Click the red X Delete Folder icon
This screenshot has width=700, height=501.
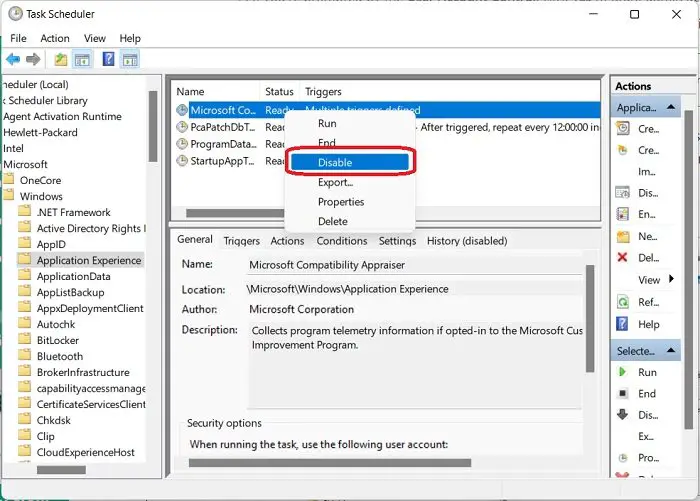coord(622,257)
